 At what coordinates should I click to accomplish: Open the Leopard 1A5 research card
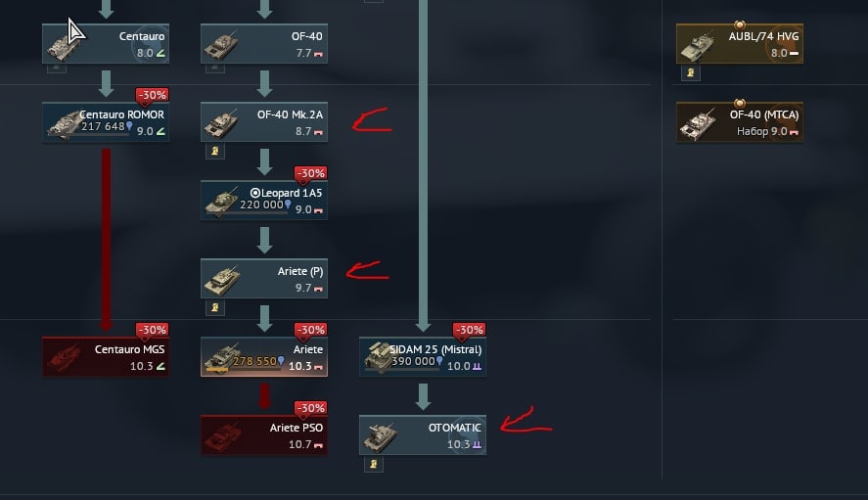pyautogui.click(x=264, y=201)
